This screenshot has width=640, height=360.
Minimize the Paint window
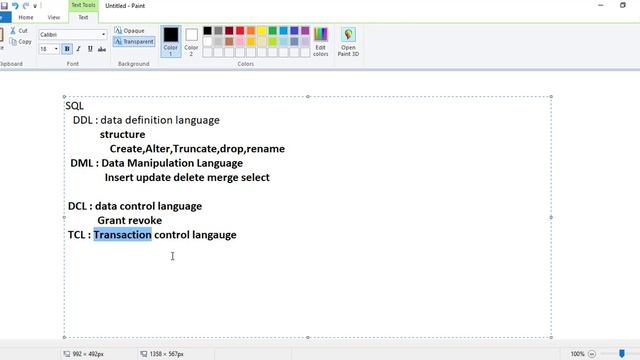(600, 5)
